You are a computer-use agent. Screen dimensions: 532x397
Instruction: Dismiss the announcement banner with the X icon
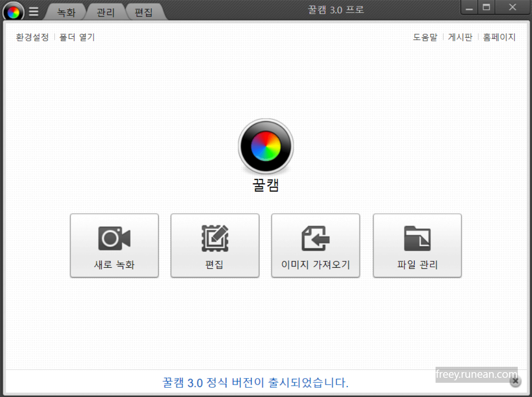point(515,381)
